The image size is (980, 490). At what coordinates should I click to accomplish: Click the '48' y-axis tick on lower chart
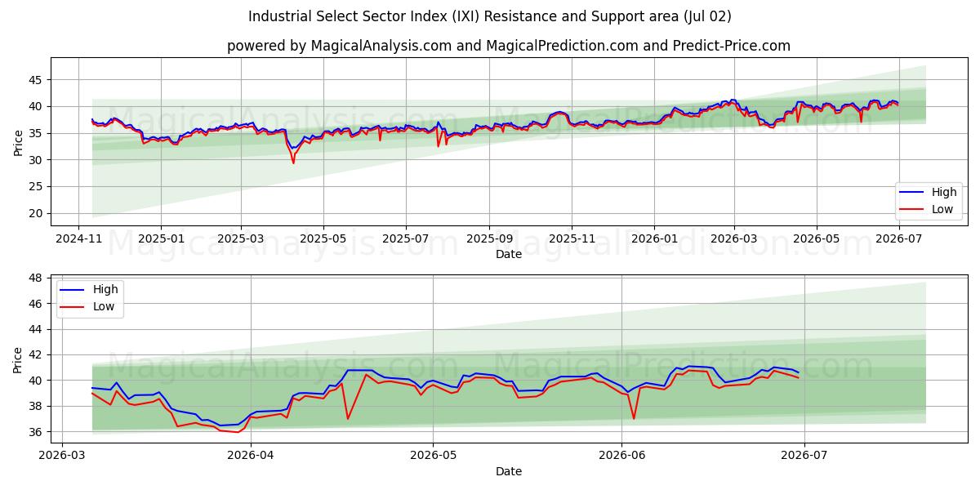[x=35, y=278]
